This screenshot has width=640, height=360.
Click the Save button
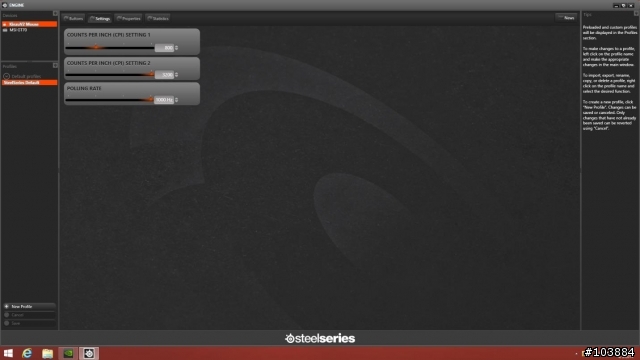pyautogui.click(x=29, y=323)
